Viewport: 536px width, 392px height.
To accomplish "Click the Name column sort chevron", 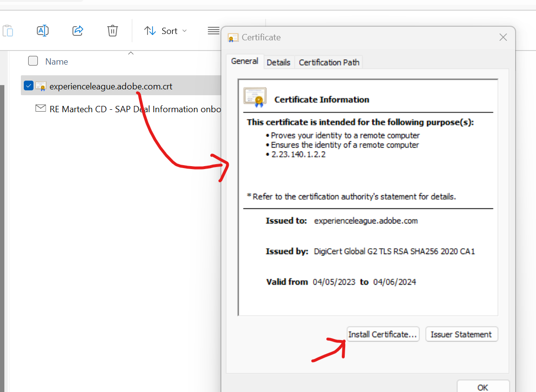I will (x=130, y=52).
